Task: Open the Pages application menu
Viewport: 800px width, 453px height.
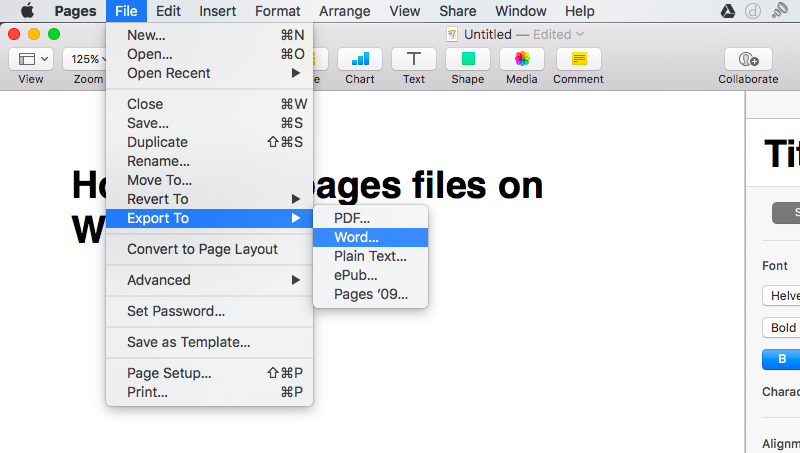Action: 76,11
